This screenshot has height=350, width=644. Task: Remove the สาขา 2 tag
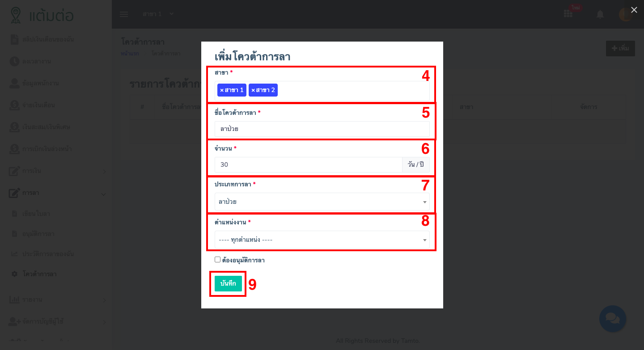253,90
